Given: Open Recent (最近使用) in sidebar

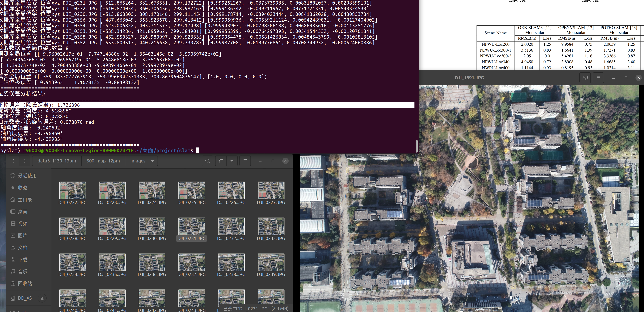Looking at the screenshot, I should point(27,176).
